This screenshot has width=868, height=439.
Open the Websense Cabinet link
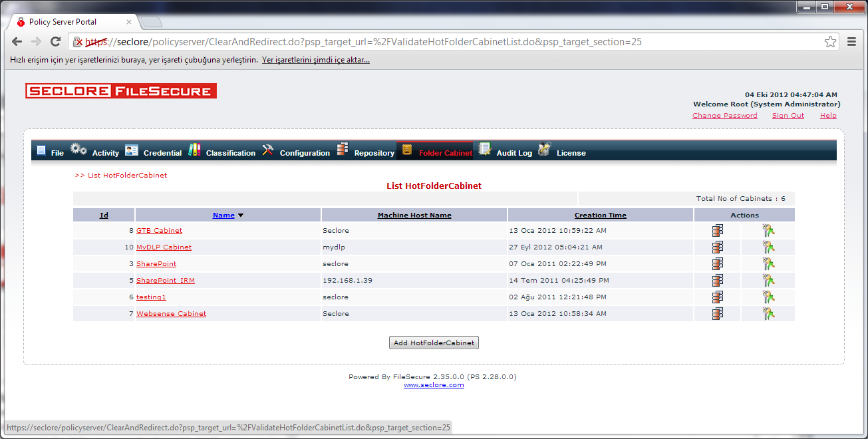tap(171, 314)
